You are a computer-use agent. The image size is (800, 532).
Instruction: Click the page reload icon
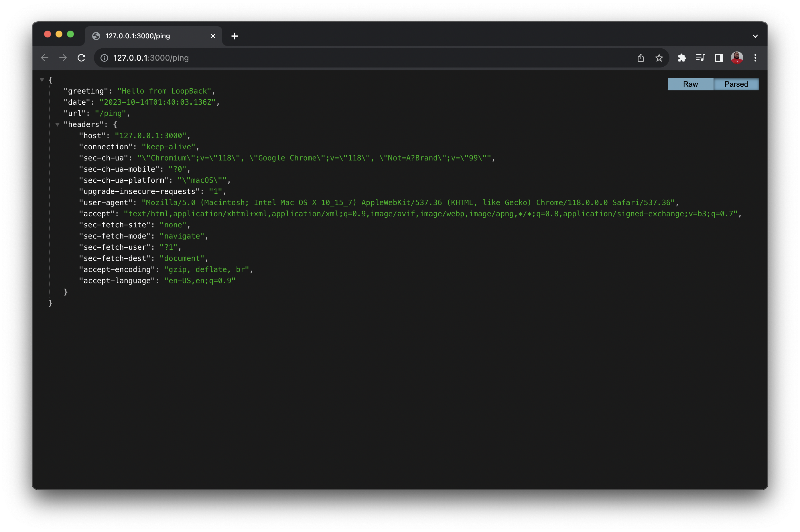click(81, 58)
